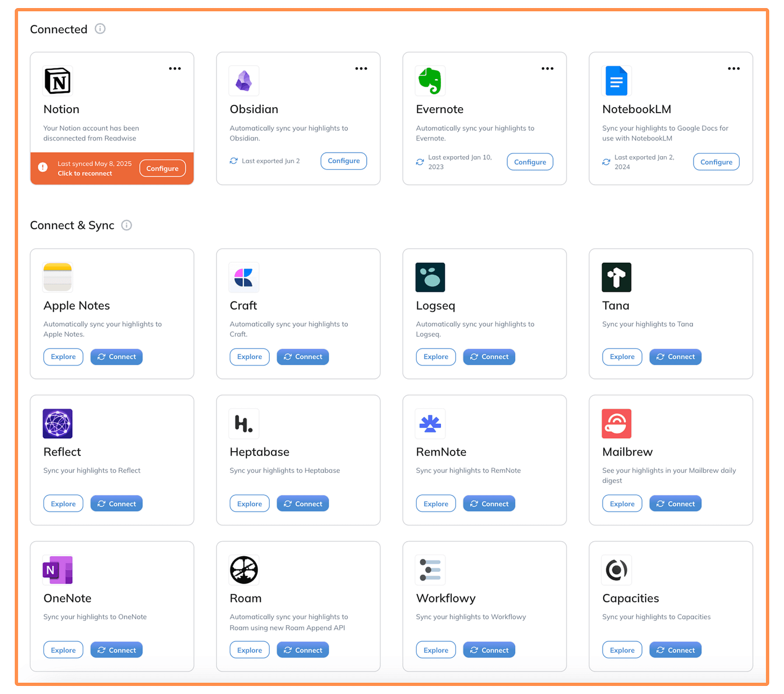Connect Apple Notes
784x694 pixels.
pos(116,357)
